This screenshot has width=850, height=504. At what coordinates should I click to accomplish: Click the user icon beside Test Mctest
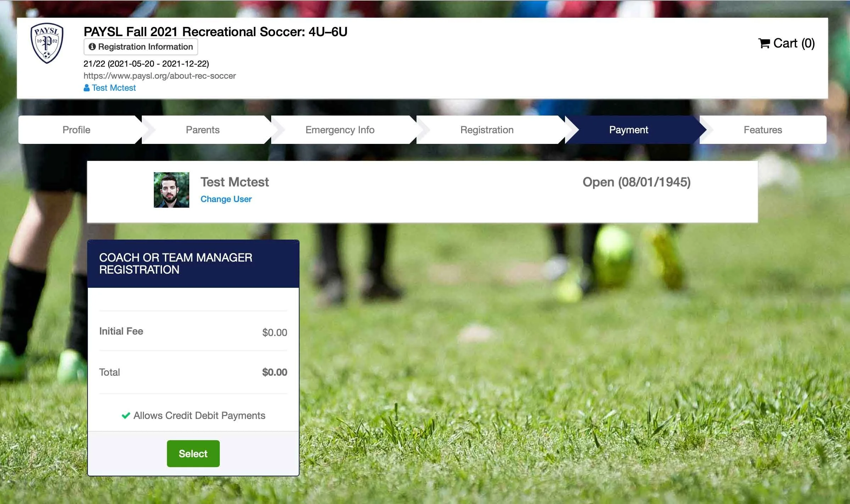coord(86,88)
